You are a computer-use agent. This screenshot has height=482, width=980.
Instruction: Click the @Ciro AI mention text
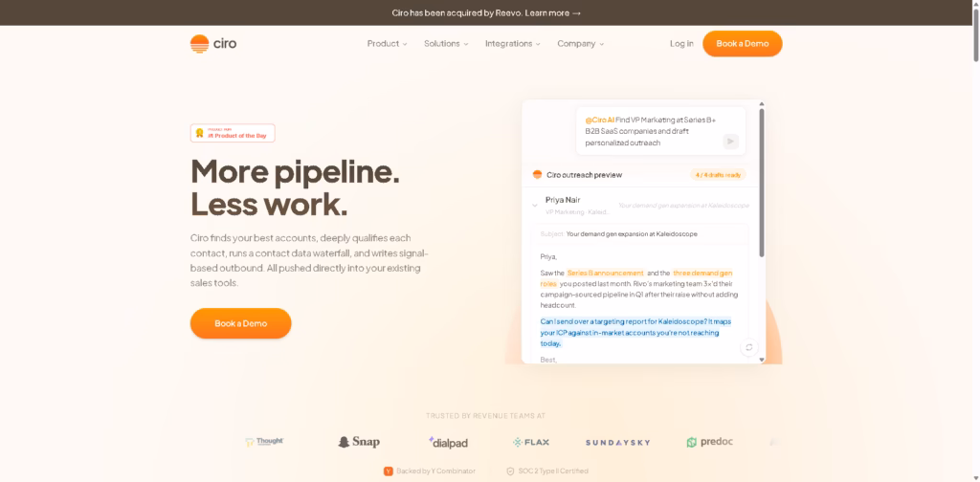tap(599, 120)
